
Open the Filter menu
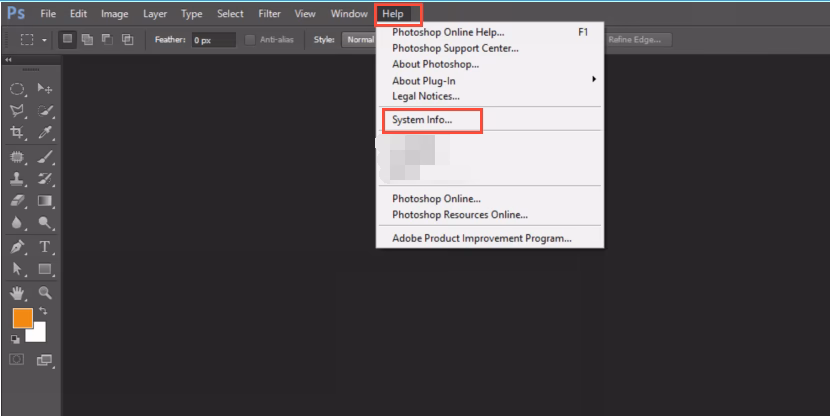[269, 14]
